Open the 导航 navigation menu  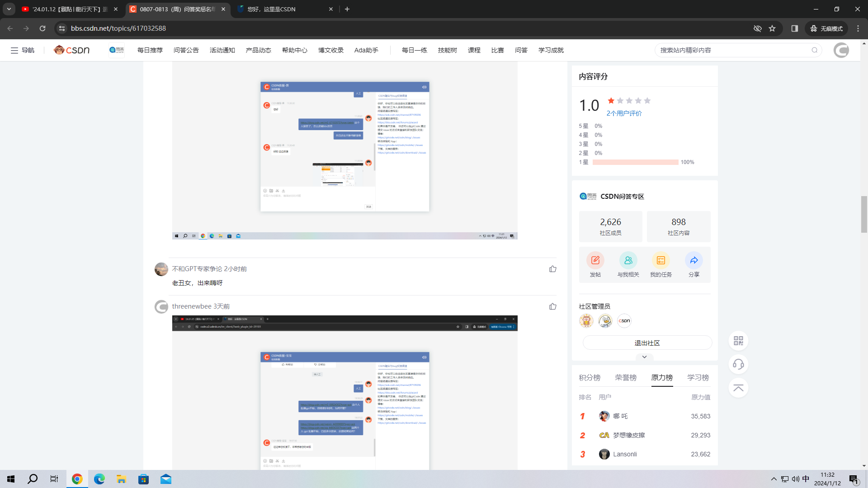23,50
